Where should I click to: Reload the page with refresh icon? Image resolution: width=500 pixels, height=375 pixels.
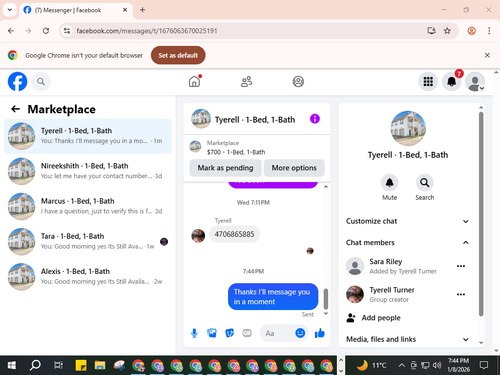tap(46, 31)
